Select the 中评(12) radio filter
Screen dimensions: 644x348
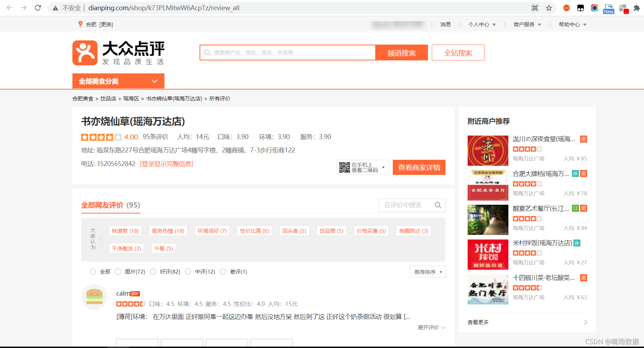click(188, 271)
